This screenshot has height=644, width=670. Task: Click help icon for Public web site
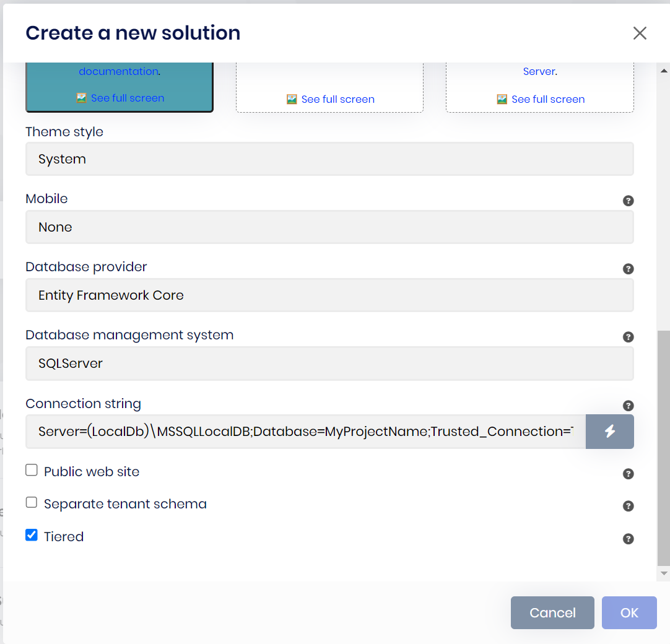click(x=628, y=474)
